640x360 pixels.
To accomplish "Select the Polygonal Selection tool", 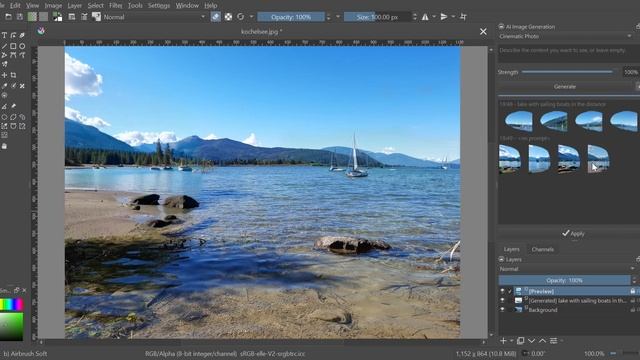I will point(13,117).
